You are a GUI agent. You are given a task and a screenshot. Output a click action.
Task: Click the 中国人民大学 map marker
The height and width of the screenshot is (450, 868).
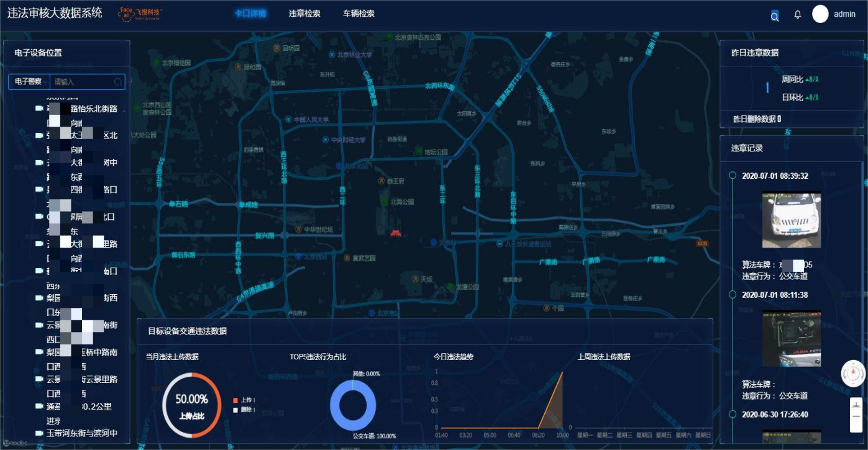tap(289, 119)
